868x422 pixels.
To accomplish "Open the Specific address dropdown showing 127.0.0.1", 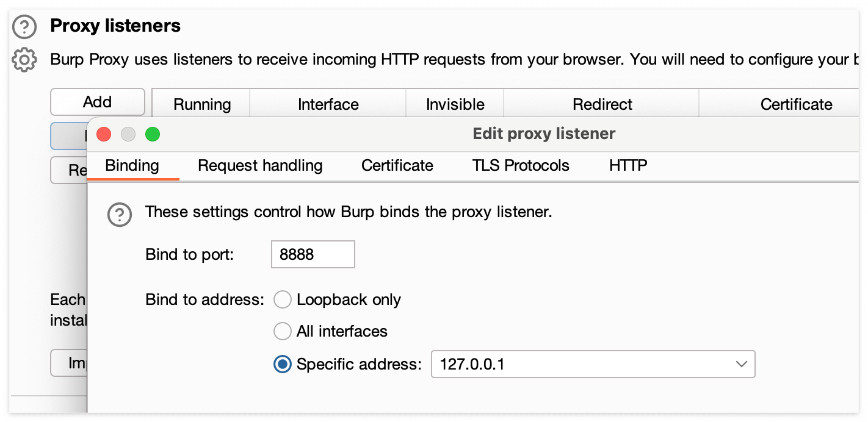I will pyautogui.click(x=593, y=364).
